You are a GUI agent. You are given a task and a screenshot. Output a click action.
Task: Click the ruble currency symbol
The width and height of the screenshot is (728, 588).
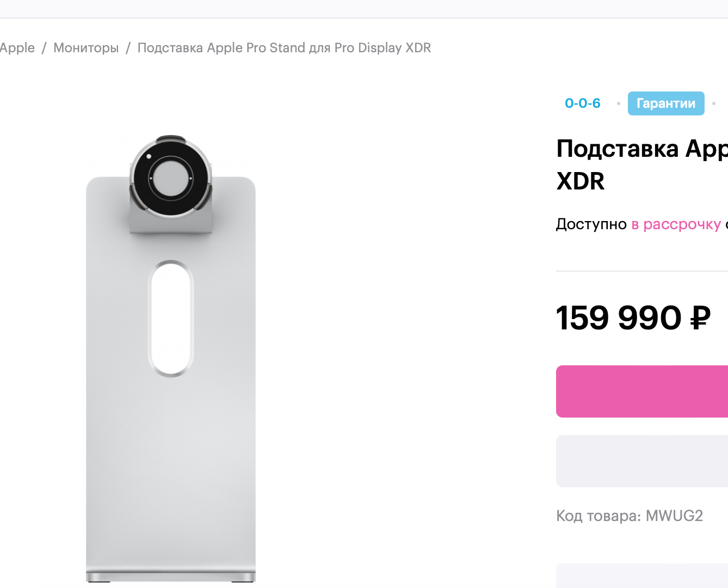[700, 318]
